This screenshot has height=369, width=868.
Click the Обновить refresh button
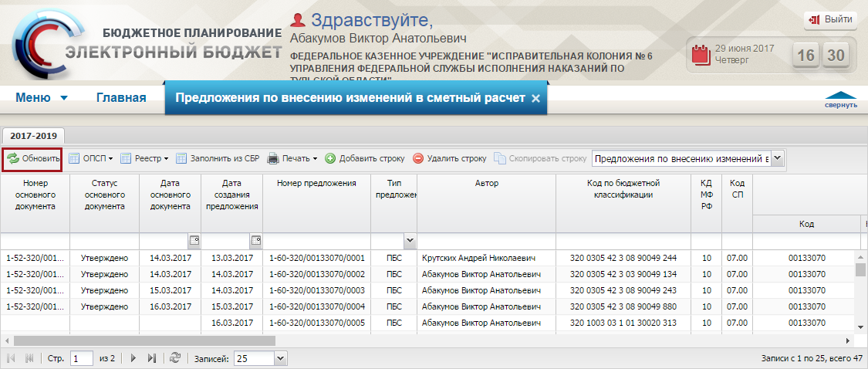pyautogui.click(x=33, y=158)
